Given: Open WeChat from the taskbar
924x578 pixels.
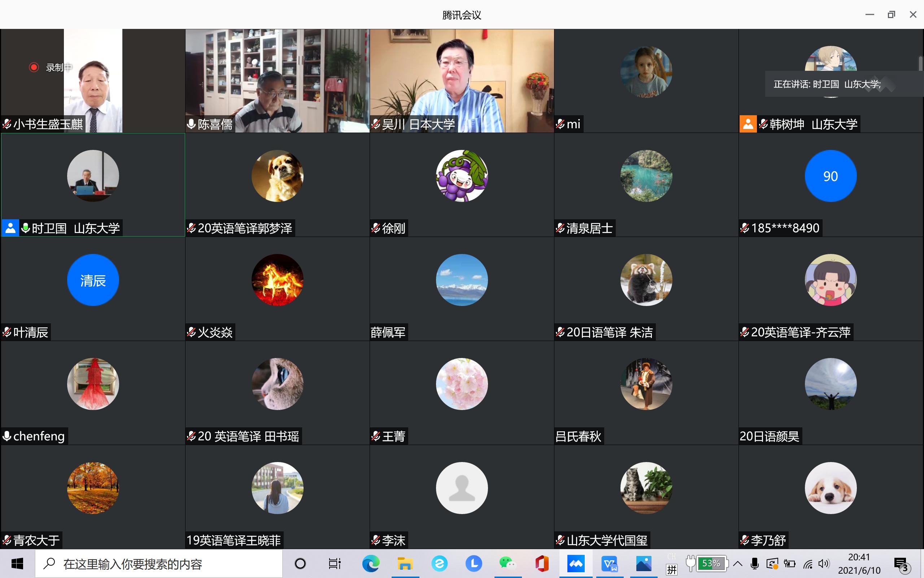Looking at the screenshot, I should tap(507, 564).
